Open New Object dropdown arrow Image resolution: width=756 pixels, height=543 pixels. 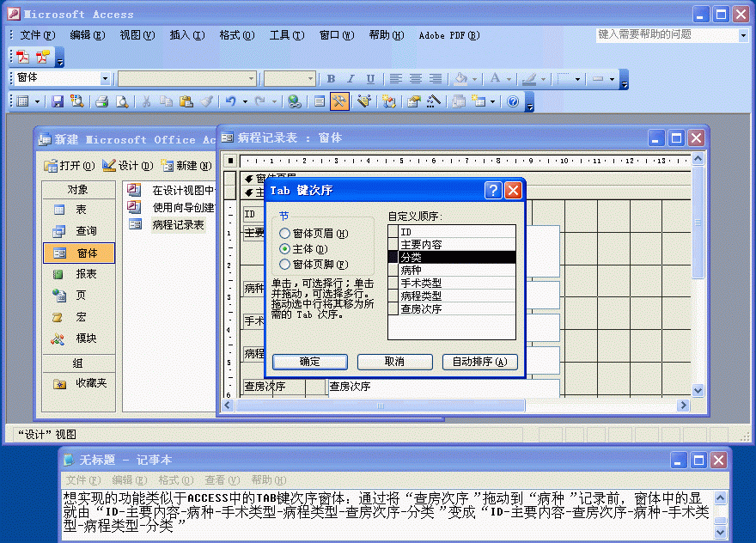coord(492,101)
